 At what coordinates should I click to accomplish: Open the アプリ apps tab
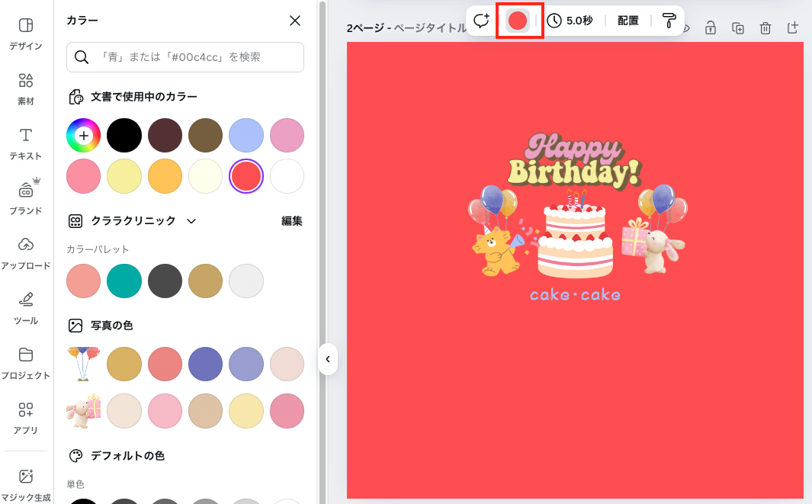(x=26, y=419)
